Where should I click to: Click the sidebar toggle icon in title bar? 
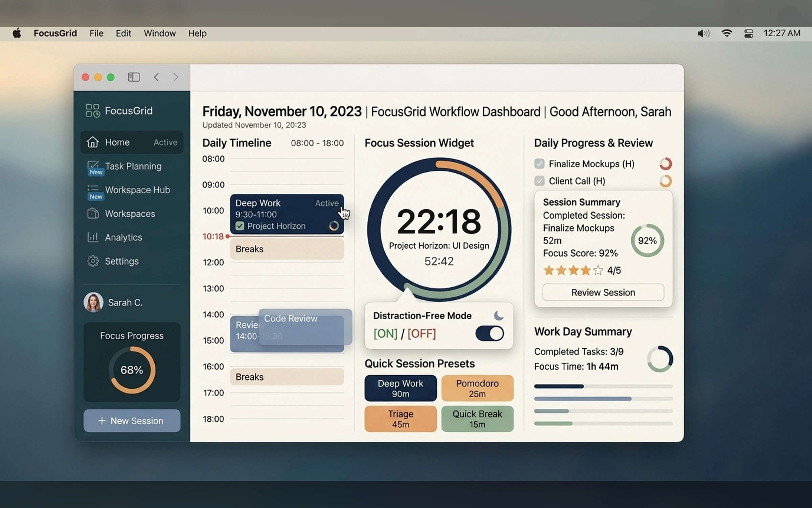tap(134, 77)
